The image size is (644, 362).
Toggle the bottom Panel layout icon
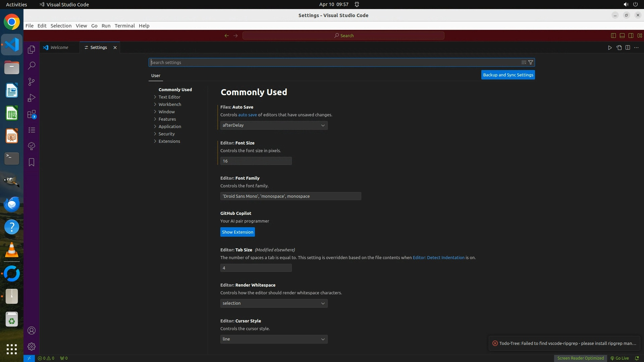pyautogui.click(x=622, y=36)
